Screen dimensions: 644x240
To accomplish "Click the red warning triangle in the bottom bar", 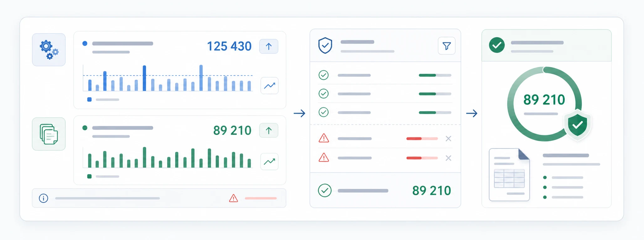I will [233, 198].
